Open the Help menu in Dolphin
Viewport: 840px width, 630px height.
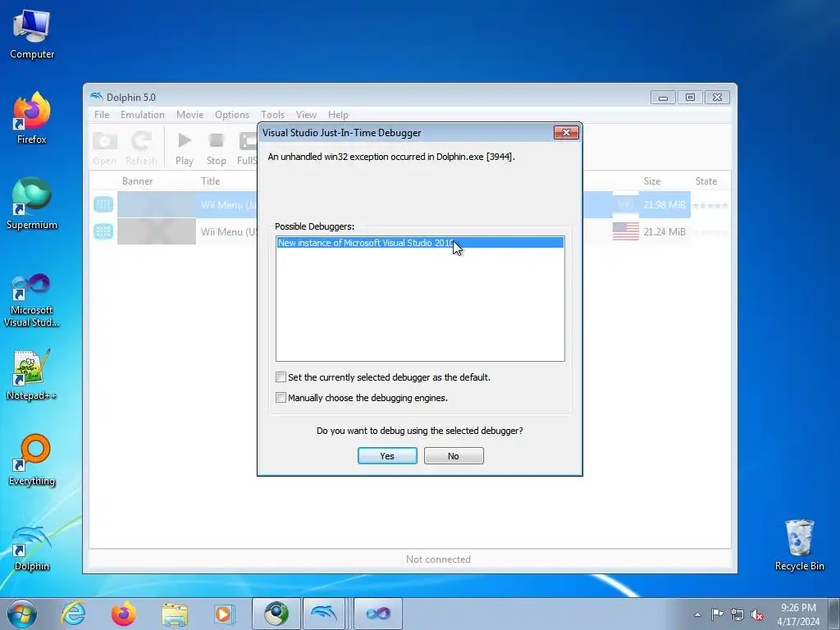pyautogui.click(x=338, y=115)
